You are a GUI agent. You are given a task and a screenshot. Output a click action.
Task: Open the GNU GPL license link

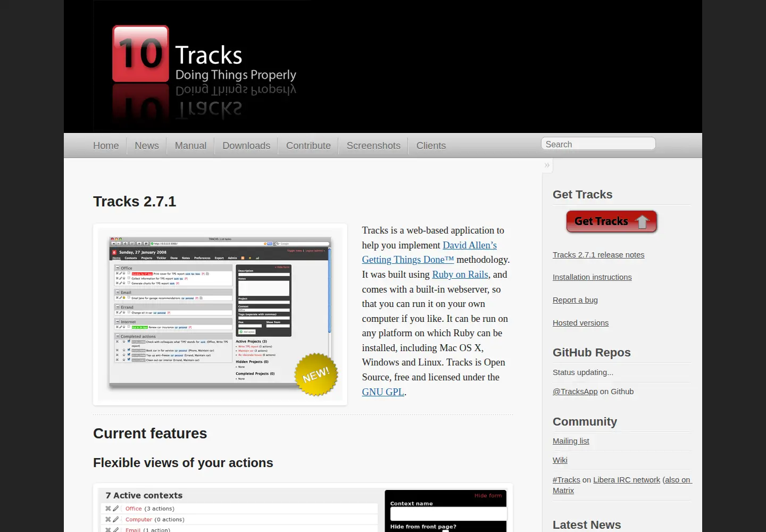[x=383, y=392]
